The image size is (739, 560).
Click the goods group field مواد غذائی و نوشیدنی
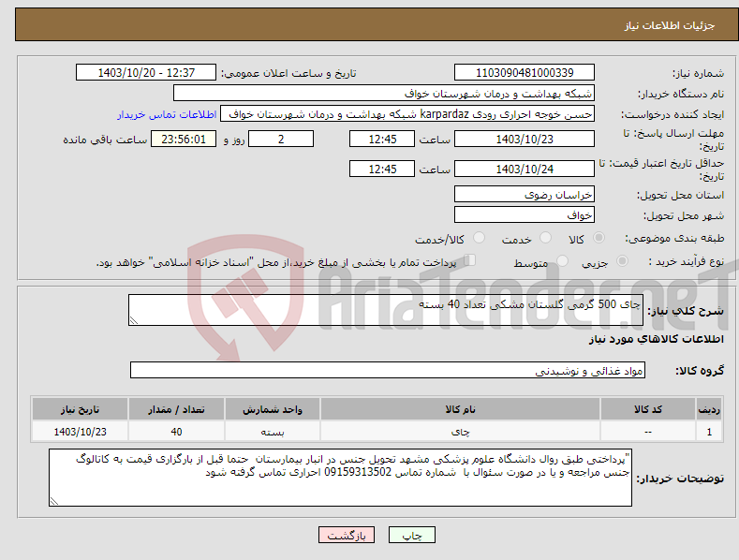click(x=388, y=370)
